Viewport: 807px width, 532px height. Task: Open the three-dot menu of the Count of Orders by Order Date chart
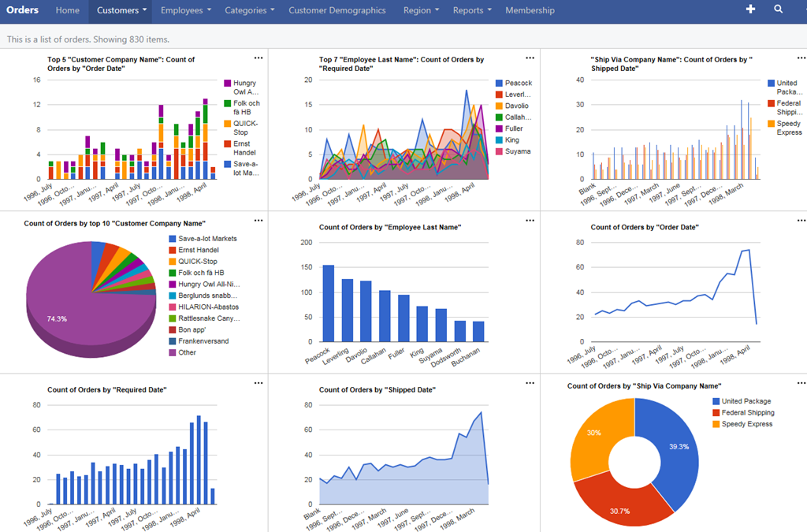point(801,221)
